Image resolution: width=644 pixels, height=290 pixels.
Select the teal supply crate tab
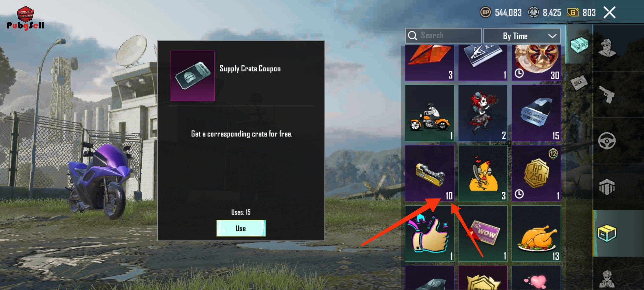579,45
